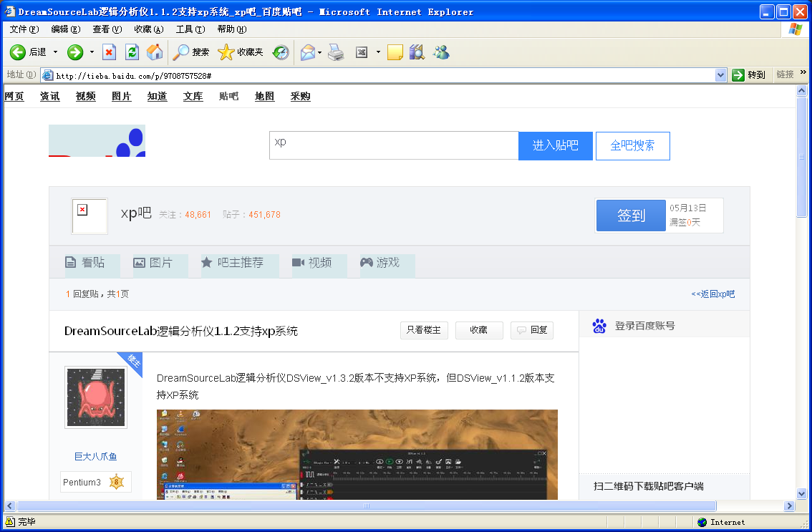Click the Baidu logo image
Image resolution: width=812 pixels, height=532 pixels.
pyautogui.click(x=97, y=141)
